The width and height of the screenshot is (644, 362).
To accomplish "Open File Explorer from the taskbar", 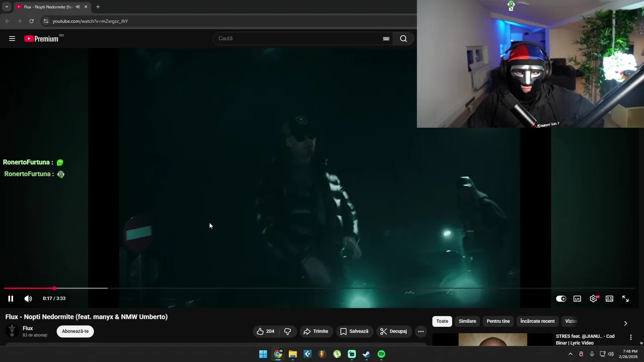I will 293,354.
